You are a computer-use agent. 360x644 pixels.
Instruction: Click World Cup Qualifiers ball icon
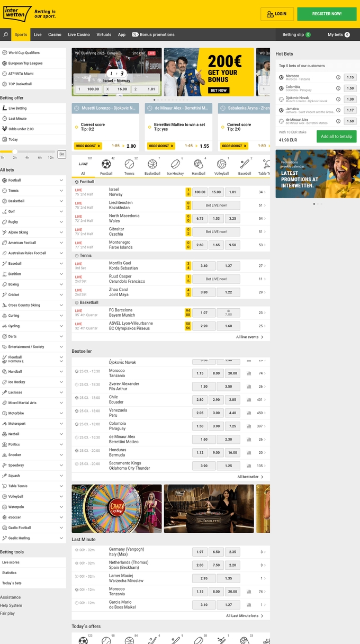[5, 53]
